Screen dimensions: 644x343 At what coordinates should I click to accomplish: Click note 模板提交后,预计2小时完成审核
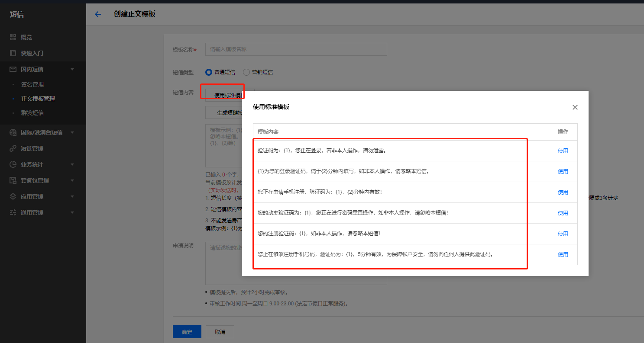[x=249, y=292]
